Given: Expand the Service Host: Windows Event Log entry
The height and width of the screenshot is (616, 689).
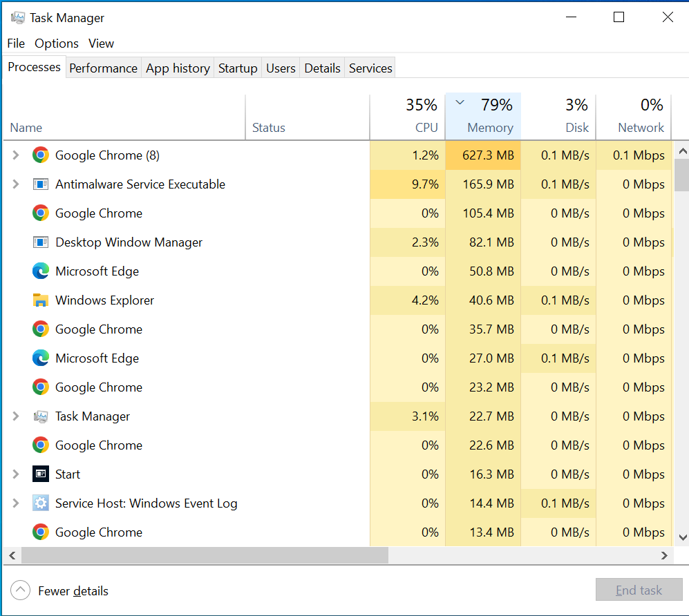Looking at the screenshot, I should 16,503.
